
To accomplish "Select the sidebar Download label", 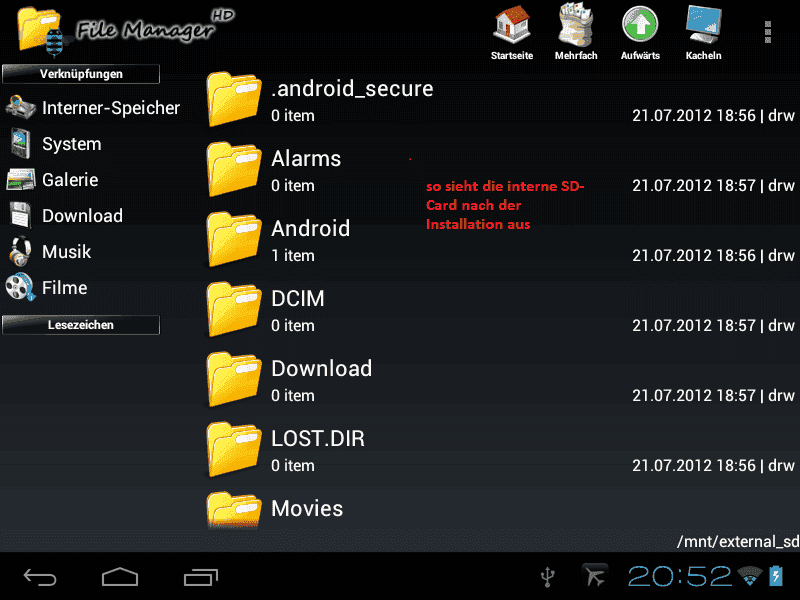I will [82, 216].
